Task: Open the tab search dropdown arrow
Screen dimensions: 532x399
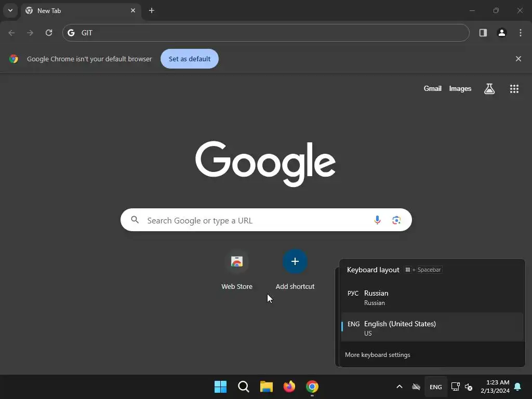Action: (x=10, y=10)
